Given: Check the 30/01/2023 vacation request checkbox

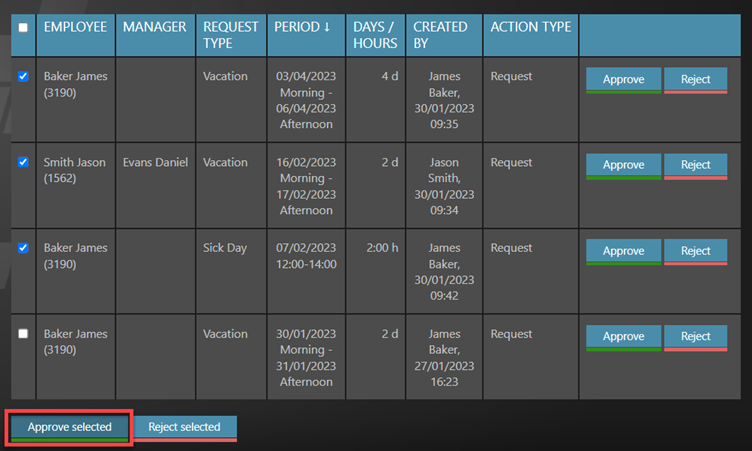Looking at the screenshot, I should (23, 334).
